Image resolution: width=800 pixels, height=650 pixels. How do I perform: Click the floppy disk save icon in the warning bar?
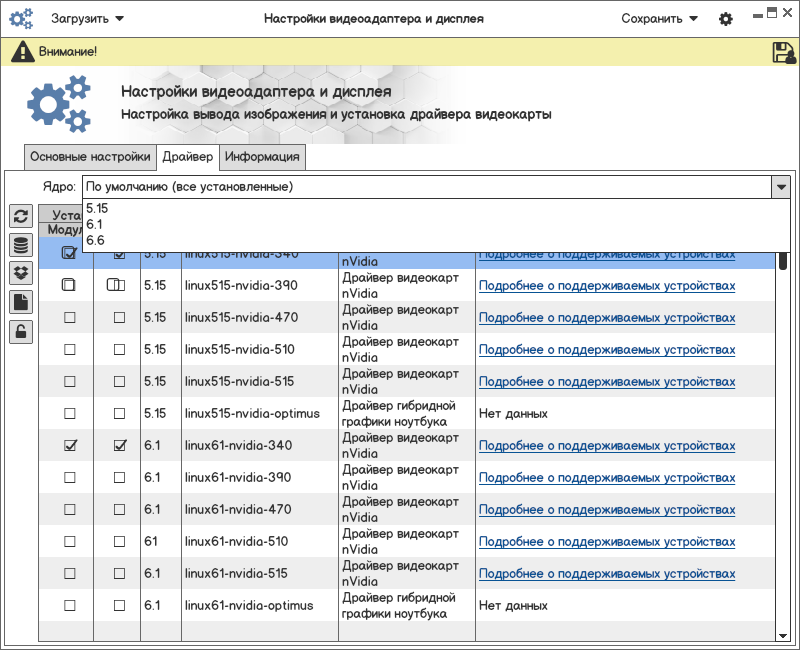click(783, 52)
